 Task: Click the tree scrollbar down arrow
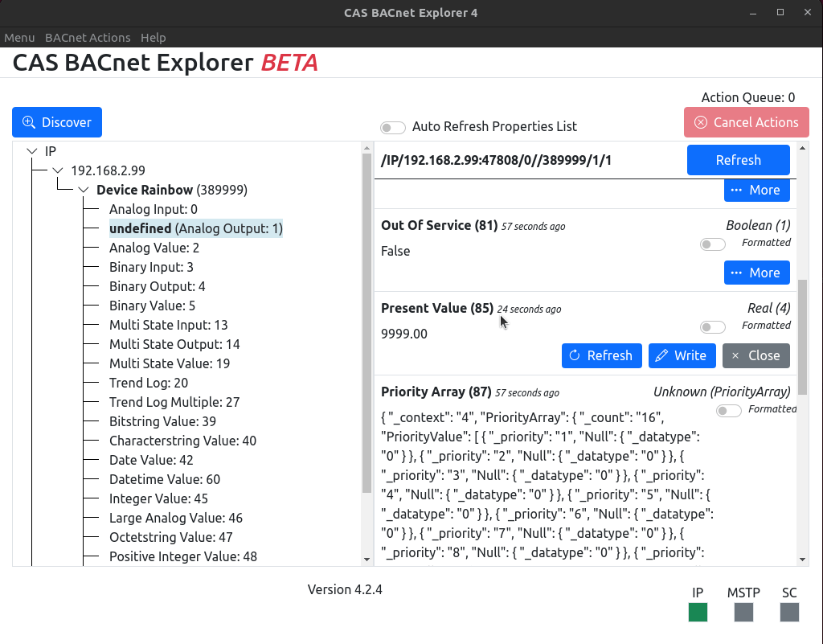tap(366, 559)
